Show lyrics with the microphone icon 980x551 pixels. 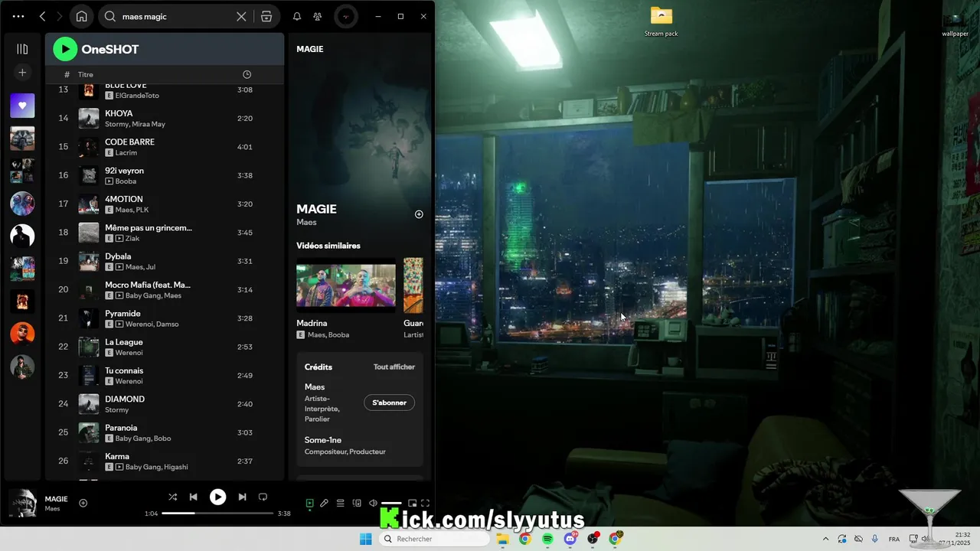click(x=325, y=503)
